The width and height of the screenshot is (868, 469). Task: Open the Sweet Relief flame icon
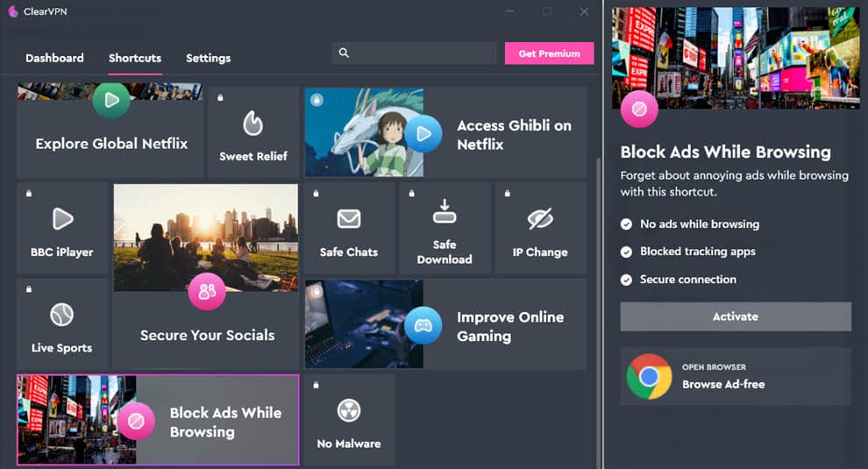point(253,123)
